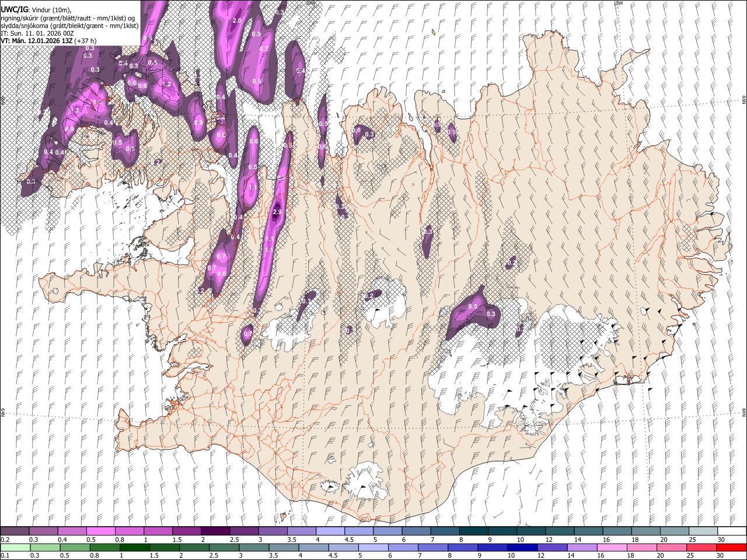
Task: Click the '30' label under lower legend row
Action: click(x=721, y=556)
